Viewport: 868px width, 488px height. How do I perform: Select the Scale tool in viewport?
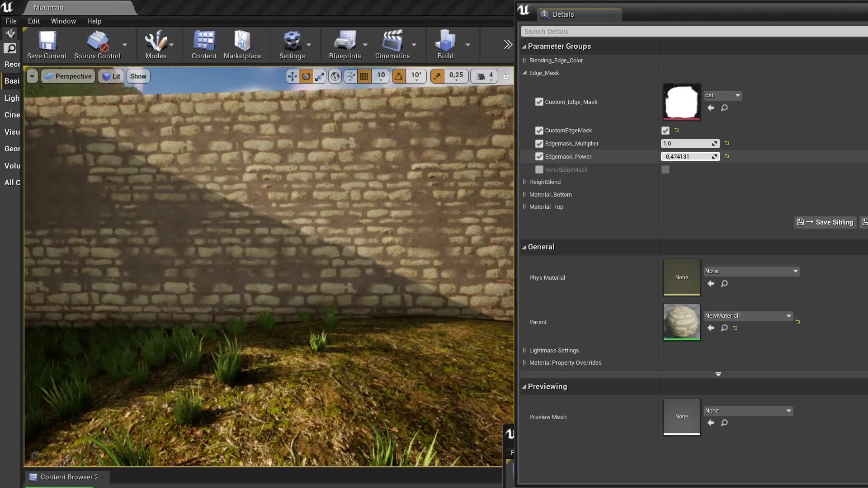pos(320,76)
